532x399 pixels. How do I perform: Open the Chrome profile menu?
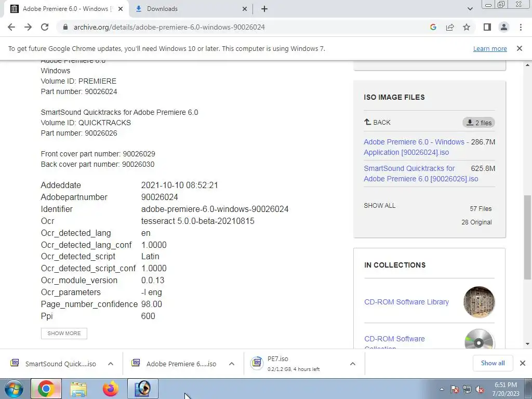(504, 27)
